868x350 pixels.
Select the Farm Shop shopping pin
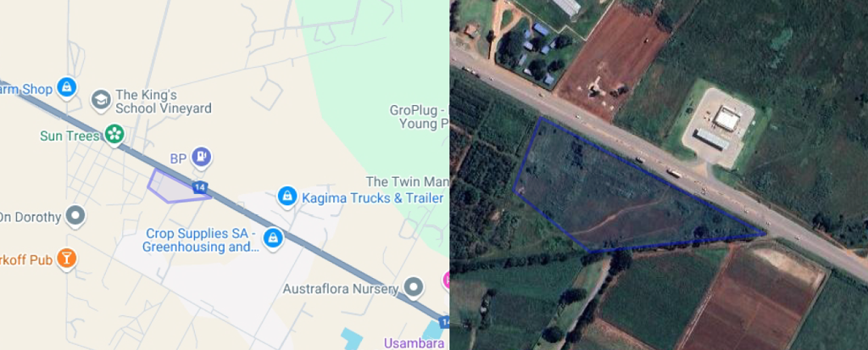coord(66,87)
